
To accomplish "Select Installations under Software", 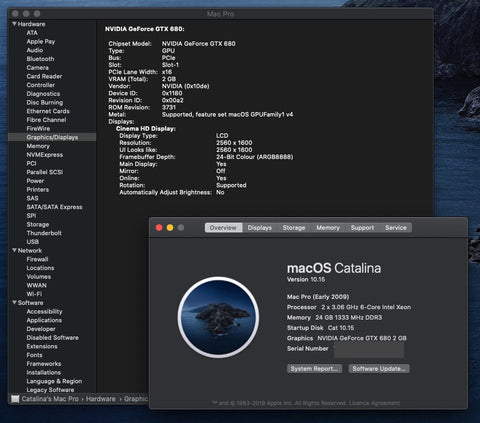I will coord(44,372).
